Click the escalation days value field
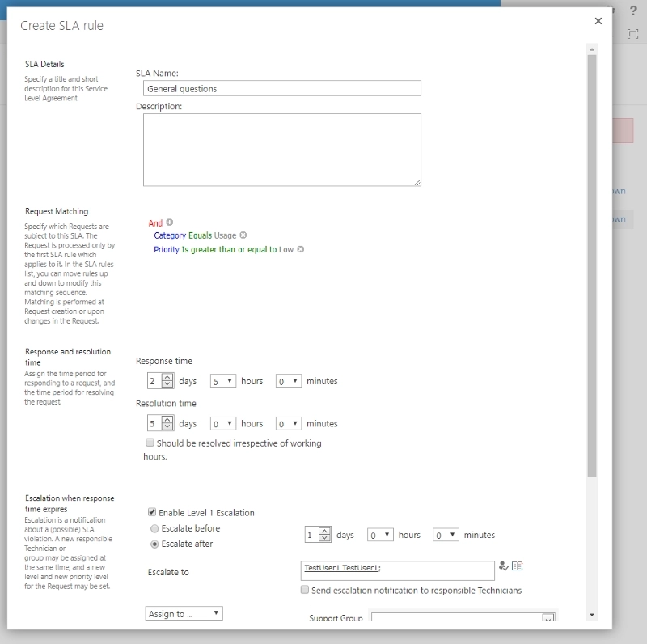This screenshot has width=647, height=644. (x=312, y=535)
